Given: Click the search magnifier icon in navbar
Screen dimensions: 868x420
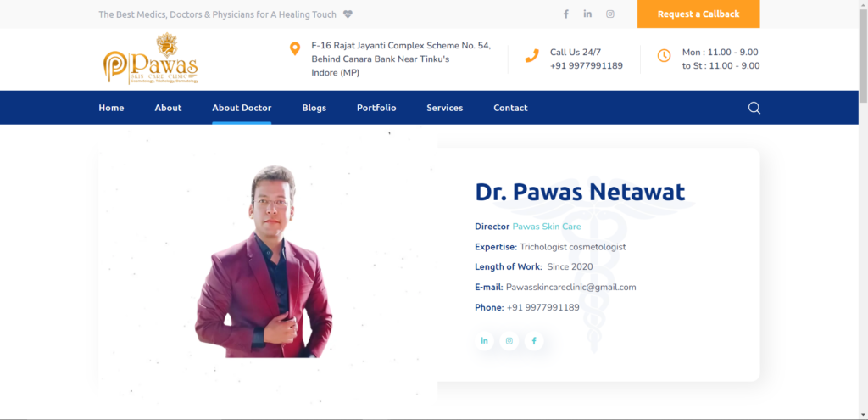Looking at the screenshot, I should pos(754,108).
